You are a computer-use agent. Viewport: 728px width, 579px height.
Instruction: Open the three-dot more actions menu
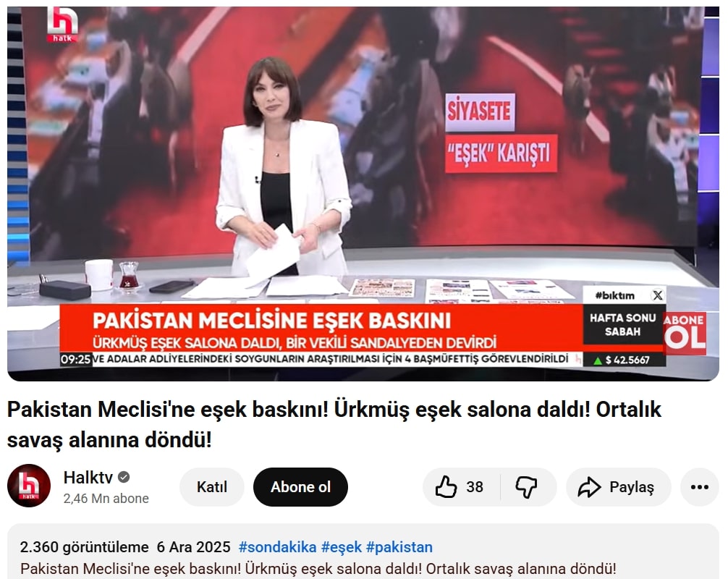[x=699, y=487]
